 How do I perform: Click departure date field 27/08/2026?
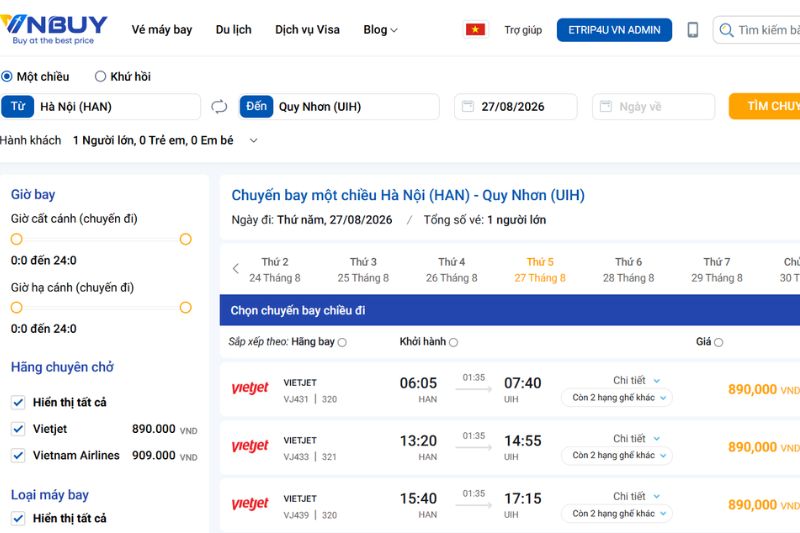[516, 107]
